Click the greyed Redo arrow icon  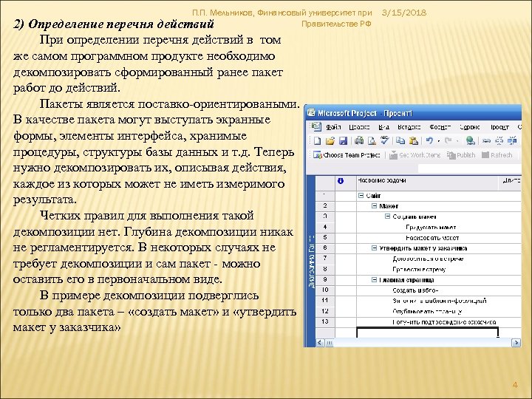tap(449, 140)
